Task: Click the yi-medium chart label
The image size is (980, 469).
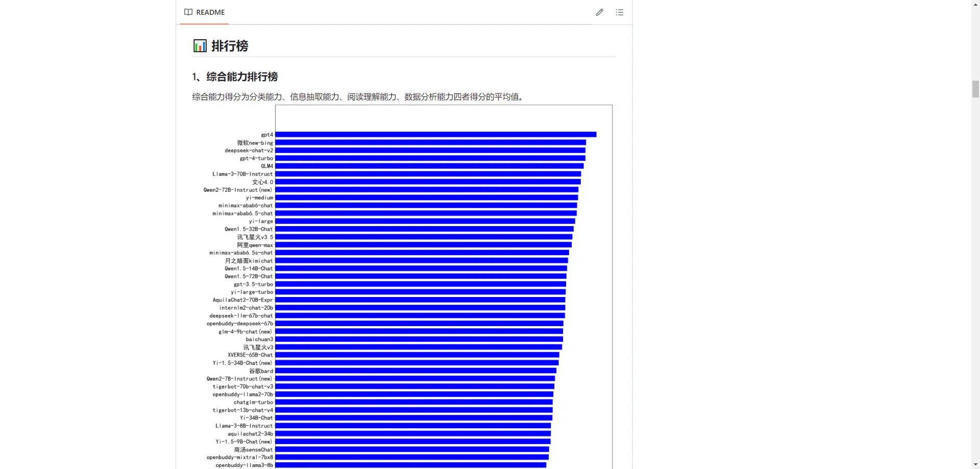Action: pyautogui.click(x=259, y=198)
